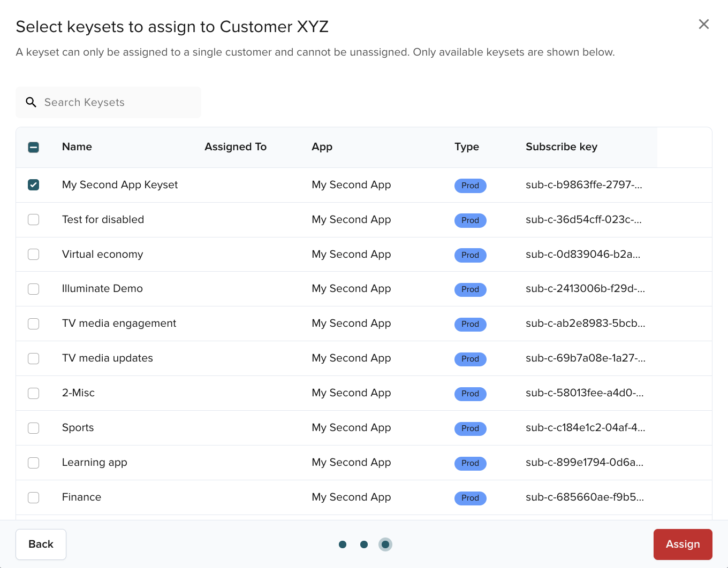Check the Test for disabled keyset
The image size is (728, 568).
(x=34, y=220)
